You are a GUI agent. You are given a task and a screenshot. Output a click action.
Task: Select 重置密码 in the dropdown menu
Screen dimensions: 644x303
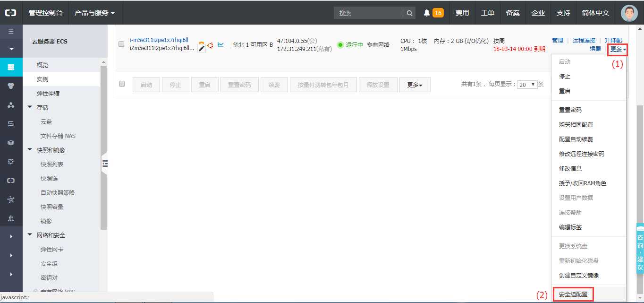[570, 110]
